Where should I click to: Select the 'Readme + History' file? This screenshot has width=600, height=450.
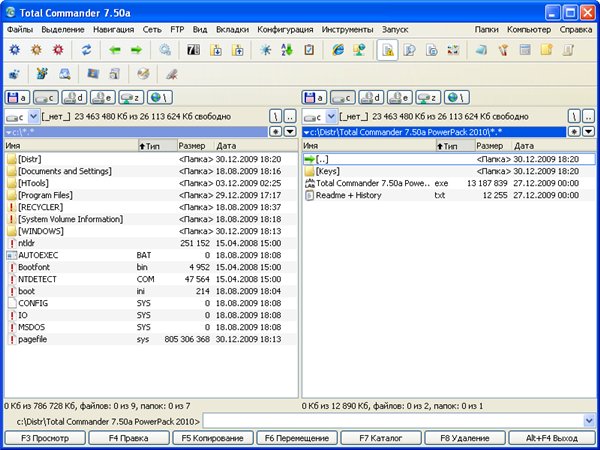[x=448, y=195]
